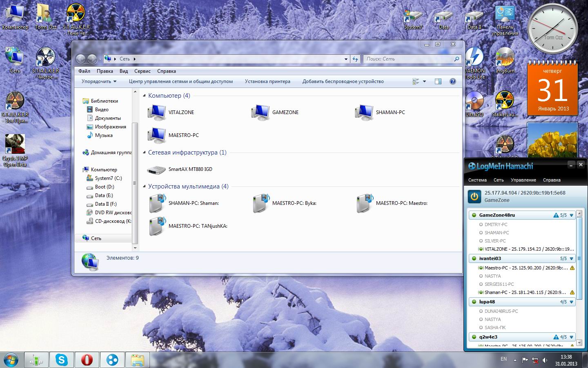Click yellow warning icon on Shaman-PC 25.181.240.115 row

pos(572,293)
